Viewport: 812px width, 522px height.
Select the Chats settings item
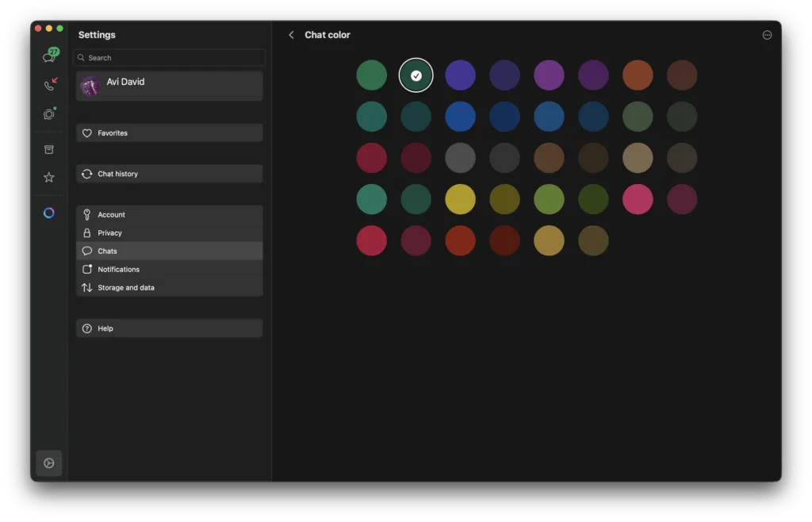(170, 251)
